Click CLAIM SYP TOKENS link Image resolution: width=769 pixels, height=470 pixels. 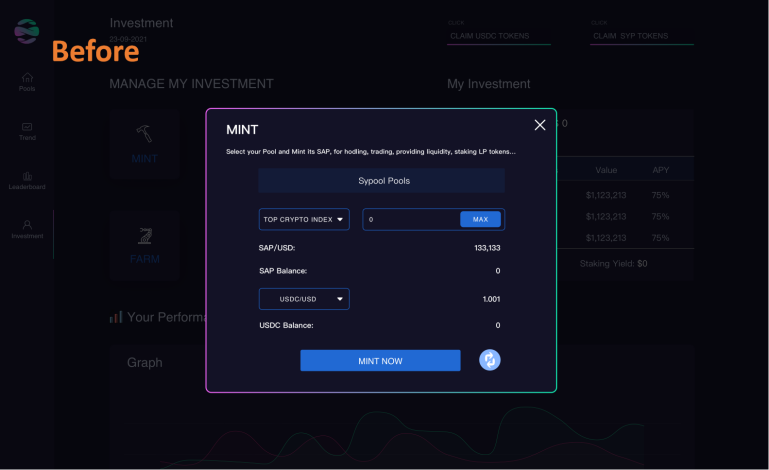631,36
